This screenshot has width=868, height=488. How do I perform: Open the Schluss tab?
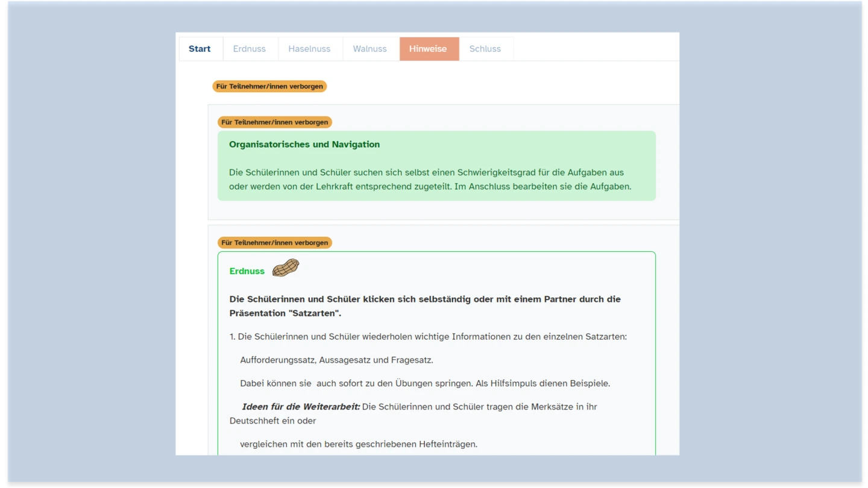[x=485, y=49]
